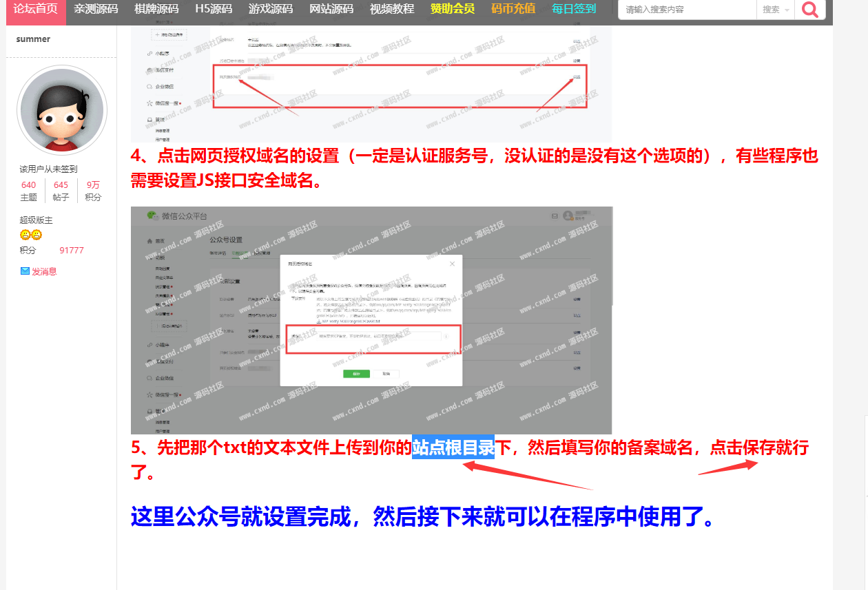The width and height of the screenshot is (868, 590).
Task: Open the 视频教程 nav item
Action: coord(392,10)
